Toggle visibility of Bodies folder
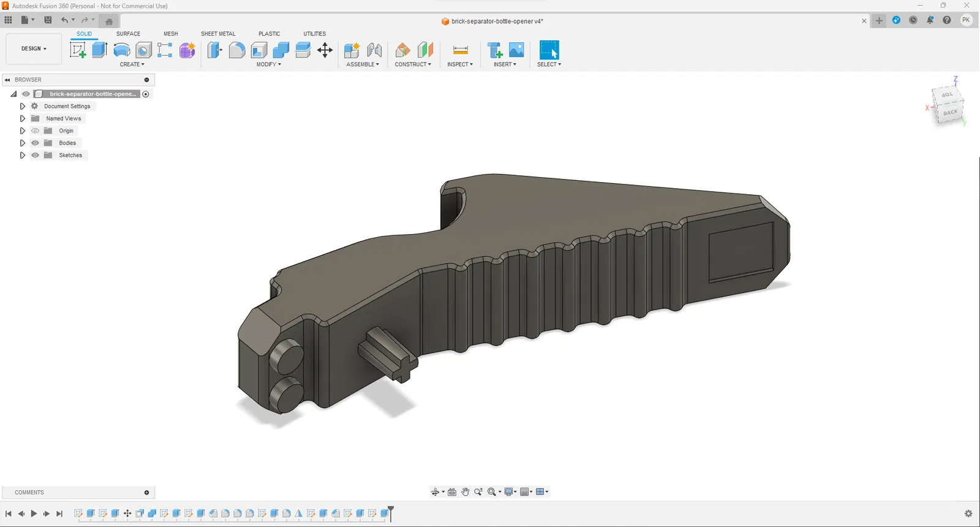This screenshot has height=527, width=980. (x=35, y=143)
